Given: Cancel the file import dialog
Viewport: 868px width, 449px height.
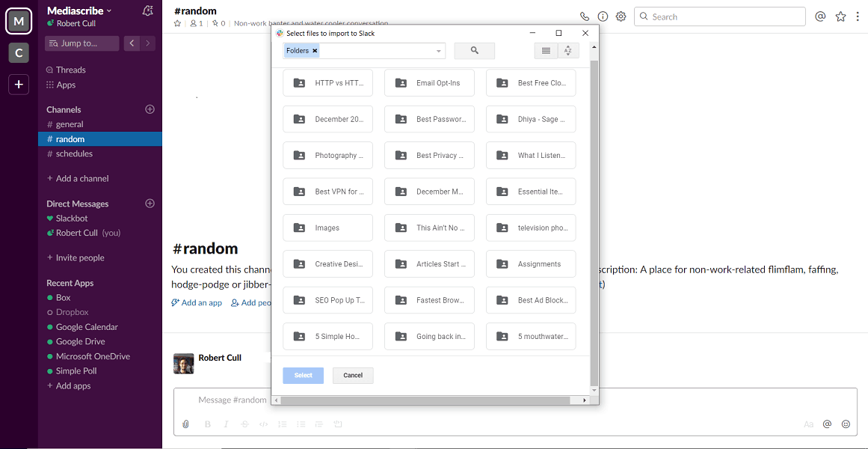Looking at the screenshot, I should pos(353,375).
